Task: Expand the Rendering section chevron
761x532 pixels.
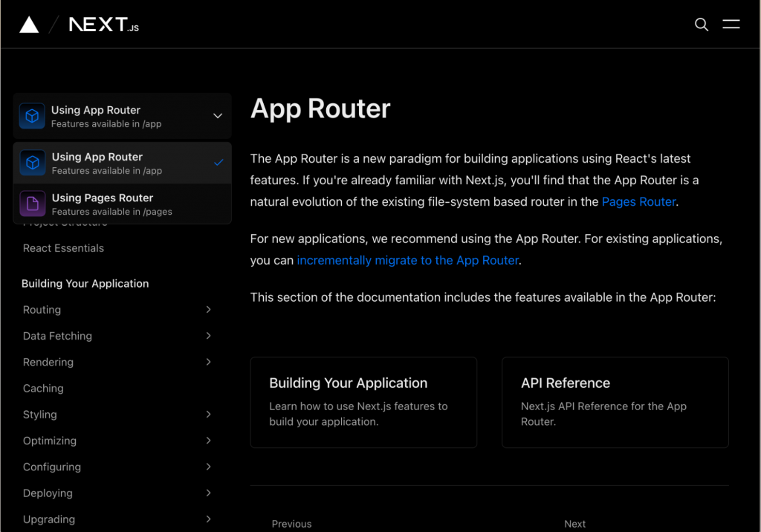Action: point(208,362)
